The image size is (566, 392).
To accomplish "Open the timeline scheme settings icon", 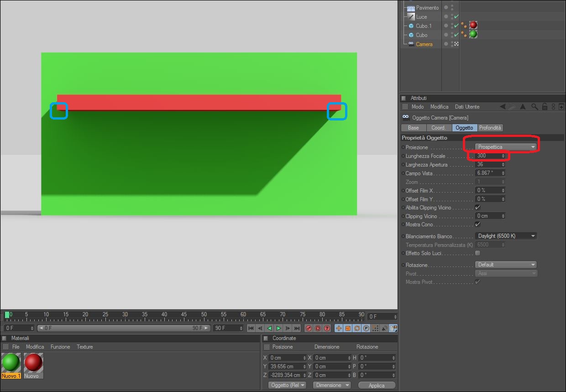I will 393,328.
